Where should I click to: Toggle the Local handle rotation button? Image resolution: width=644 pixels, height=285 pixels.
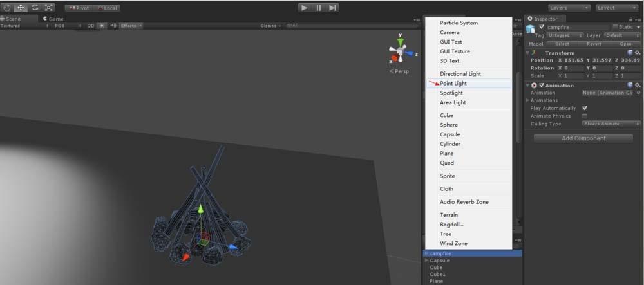(x=108, y=8)
